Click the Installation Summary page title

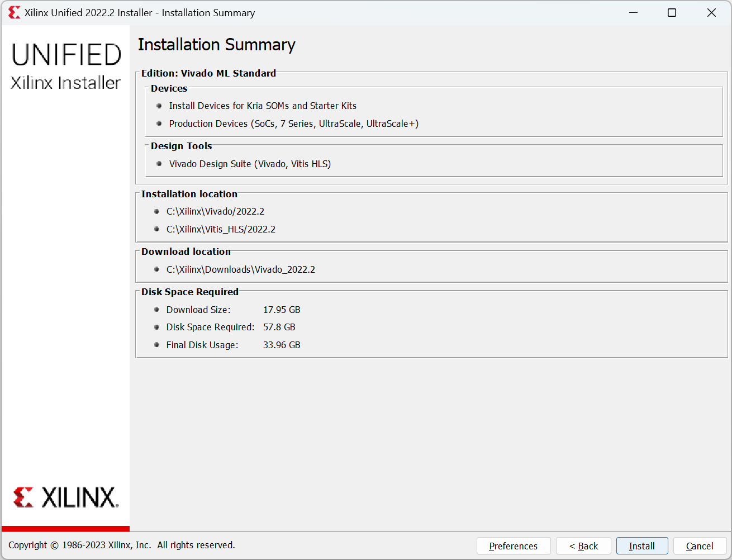[217, 44]
